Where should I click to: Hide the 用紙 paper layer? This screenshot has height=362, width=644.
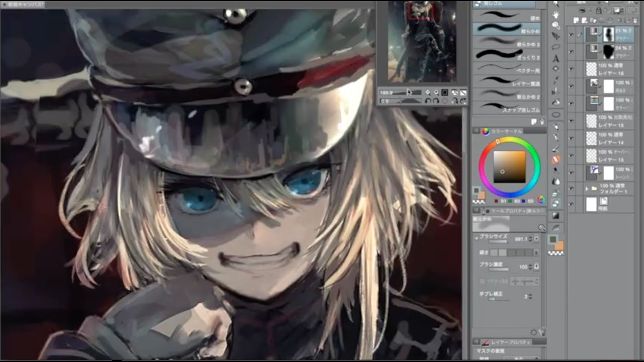(x=571, y=204)
